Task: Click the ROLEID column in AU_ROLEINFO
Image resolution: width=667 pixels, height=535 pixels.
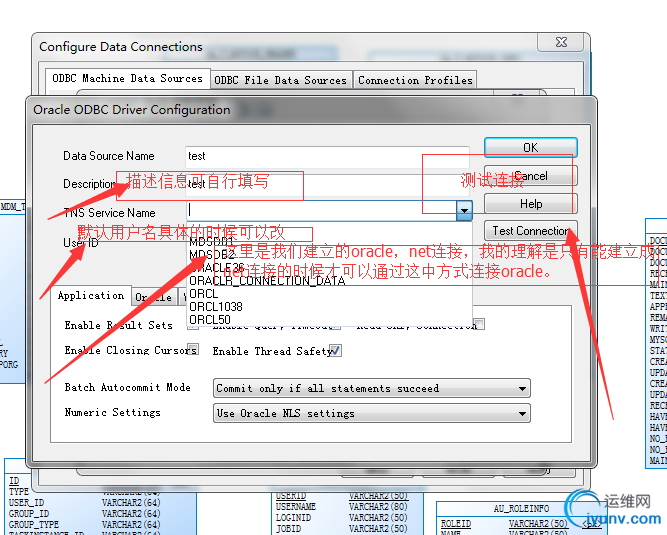Action: 456,524
